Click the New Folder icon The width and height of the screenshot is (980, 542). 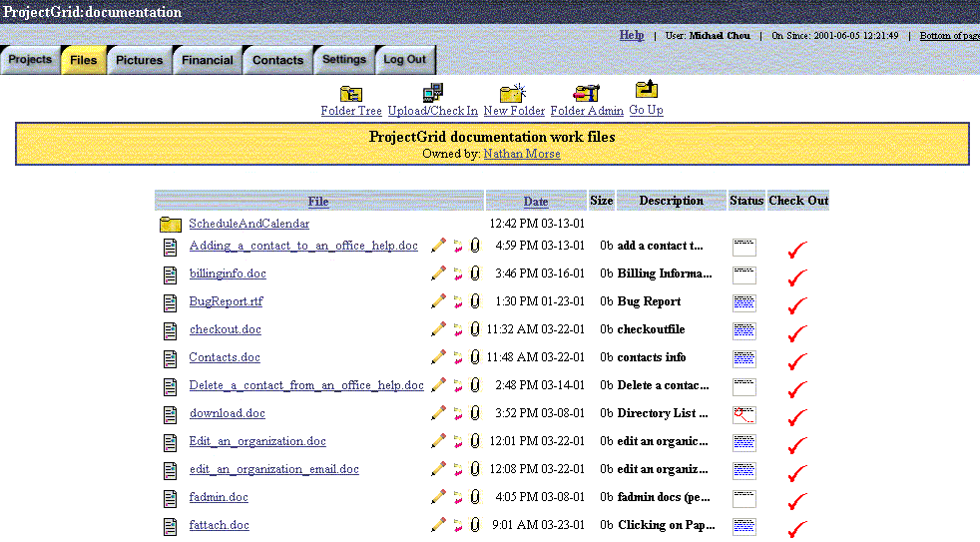513,93
